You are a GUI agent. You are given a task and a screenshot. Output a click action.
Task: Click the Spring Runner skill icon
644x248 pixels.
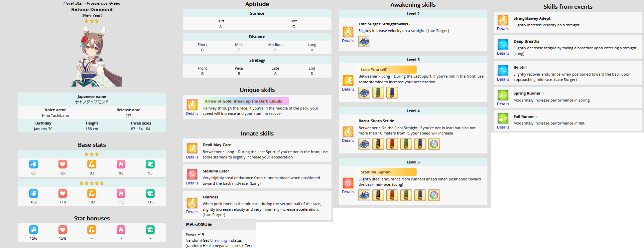pyautogui.click(x=503, y=95)
